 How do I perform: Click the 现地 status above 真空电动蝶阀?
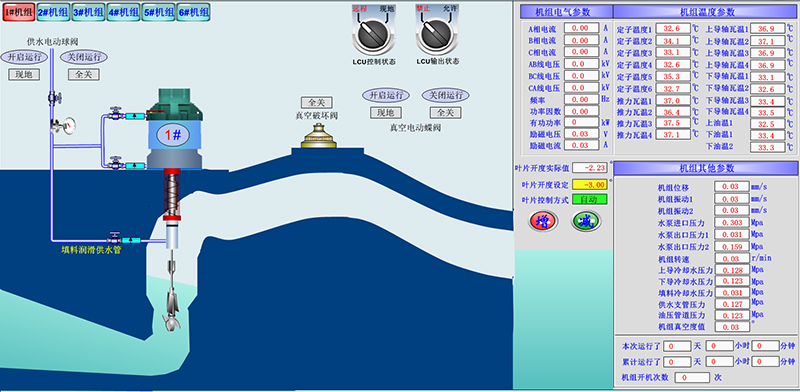pos(386,113)
